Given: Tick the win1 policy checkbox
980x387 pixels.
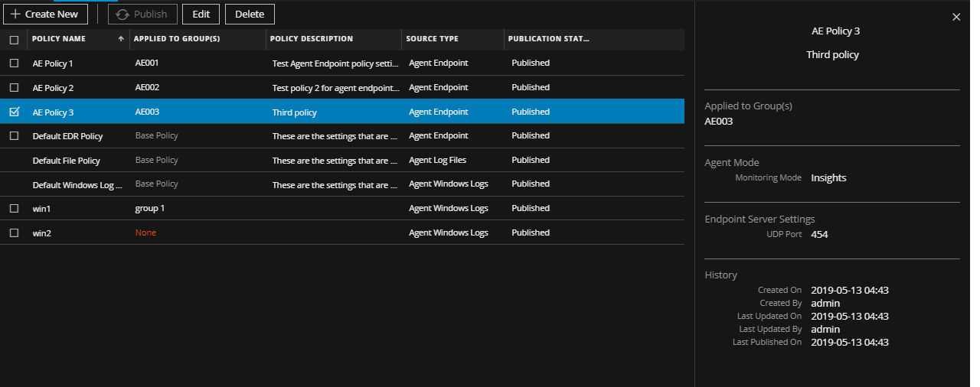Looking at the screenshot, I should tap(14, 208).
